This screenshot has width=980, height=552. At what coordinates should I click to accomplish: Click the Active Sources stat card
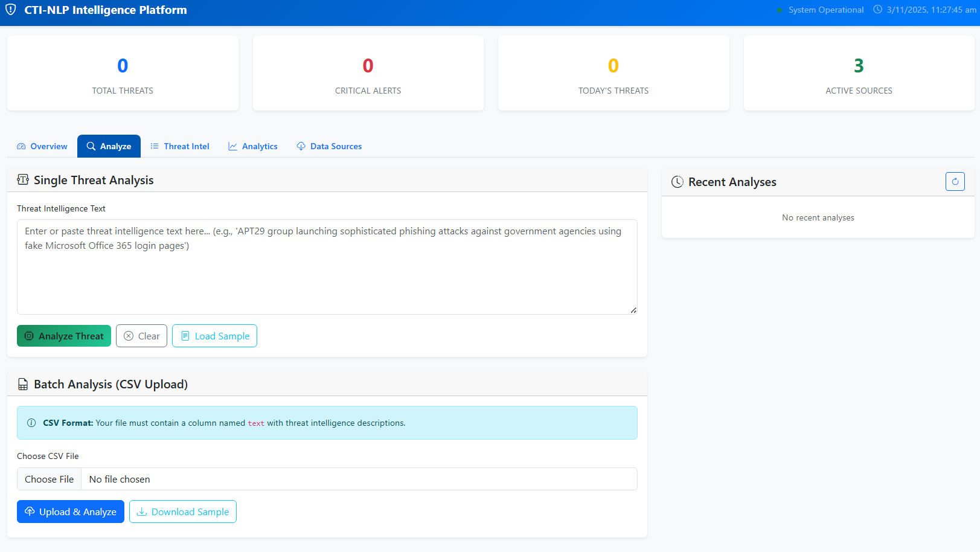coord(859,73)
